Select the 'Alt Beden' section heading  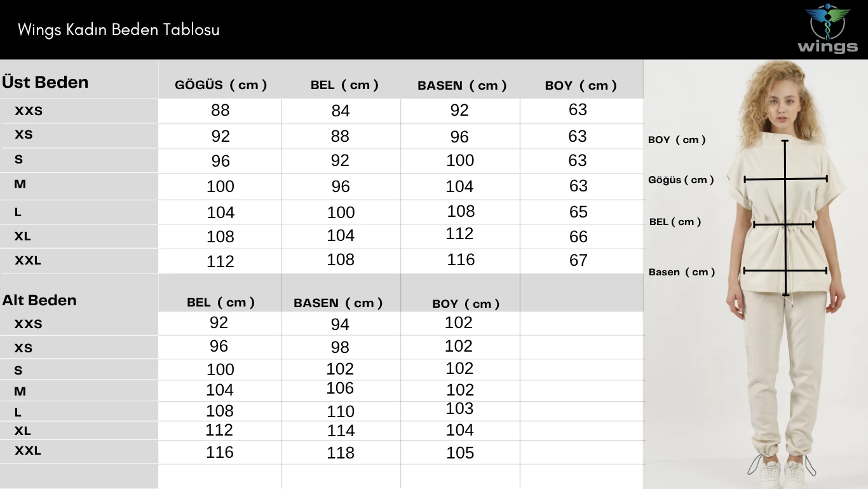click(x=39, y=300)
